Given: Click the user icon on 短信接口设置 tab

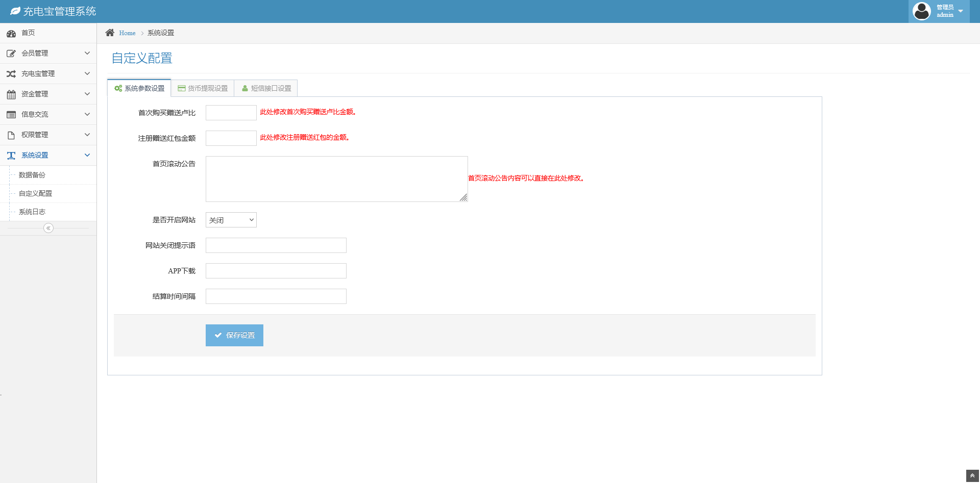Looking at the screenshot, I should tap(245, 88).
